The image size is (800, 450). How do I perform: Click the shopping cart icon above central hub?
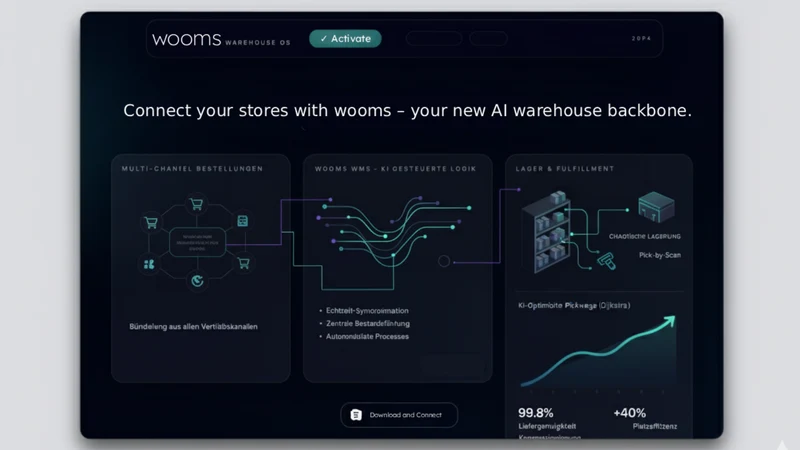[196, 204]
